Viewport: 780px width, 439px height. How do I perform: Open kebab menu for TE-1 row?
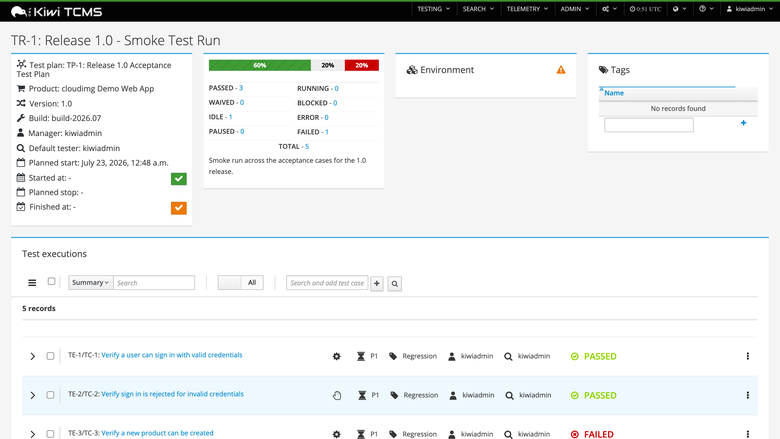[x=747, y=356]
